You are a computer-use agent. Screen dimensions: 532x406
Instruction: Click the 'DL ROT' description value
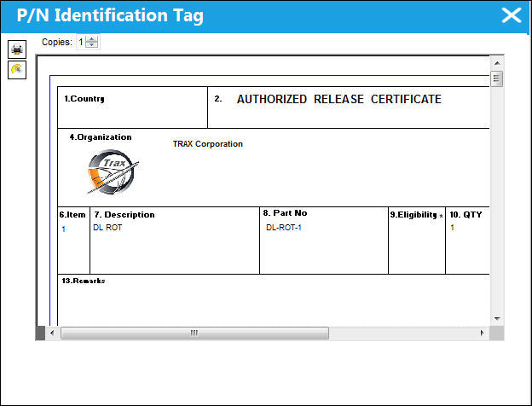pyautogui.click(x=107, y=228)
